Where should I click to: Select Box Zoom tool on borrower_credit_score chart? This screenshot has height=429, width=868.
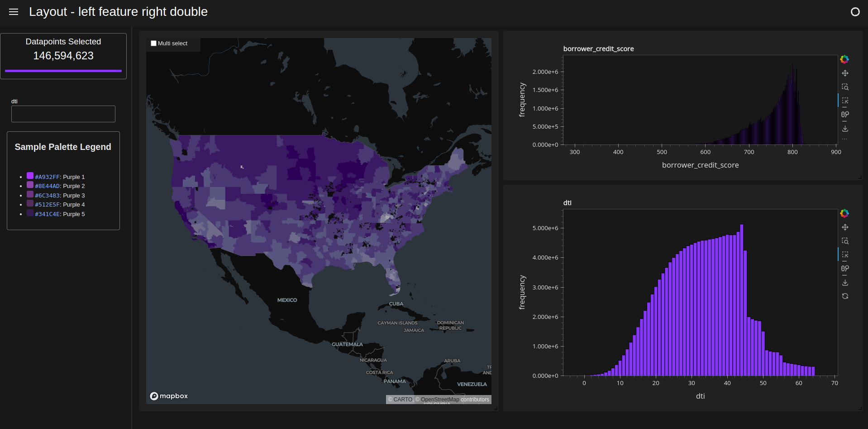845,87
